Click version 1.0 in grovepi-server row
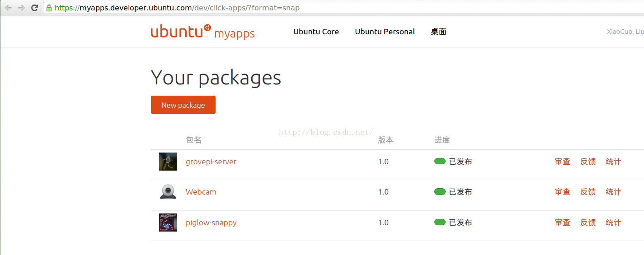The height and width of the screenshot is (255, 644). coord(383,162)
